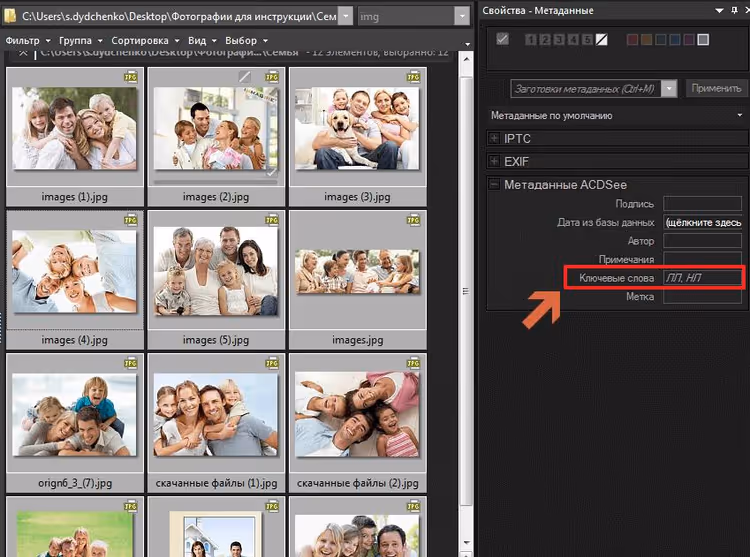Apply the purple color label
Image resolution: width=750 pixels, height=557 pixels.
[x=689, y=40]
